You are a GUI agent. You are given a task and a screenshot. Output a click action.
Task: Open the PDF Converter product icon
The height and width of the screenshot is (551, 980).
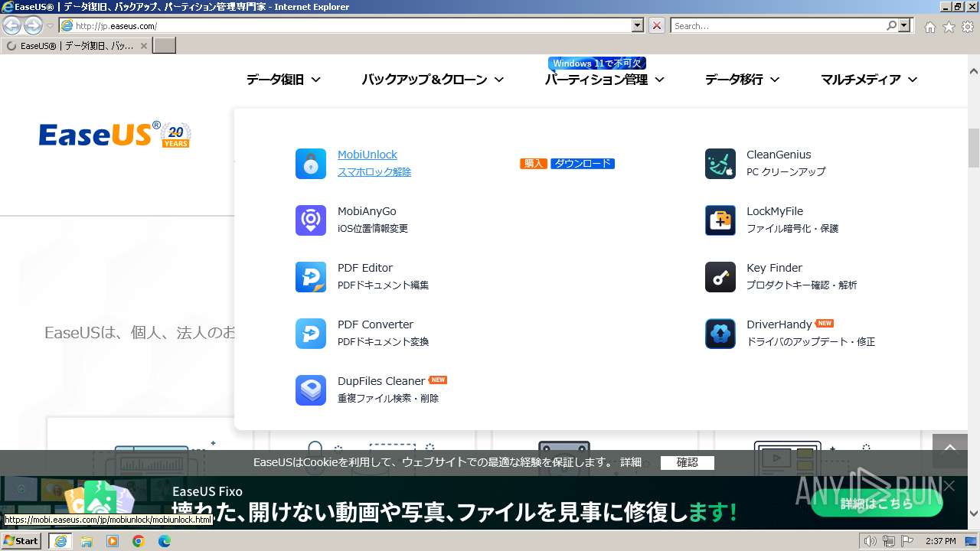pyautogui.click(x=311, y=334)
